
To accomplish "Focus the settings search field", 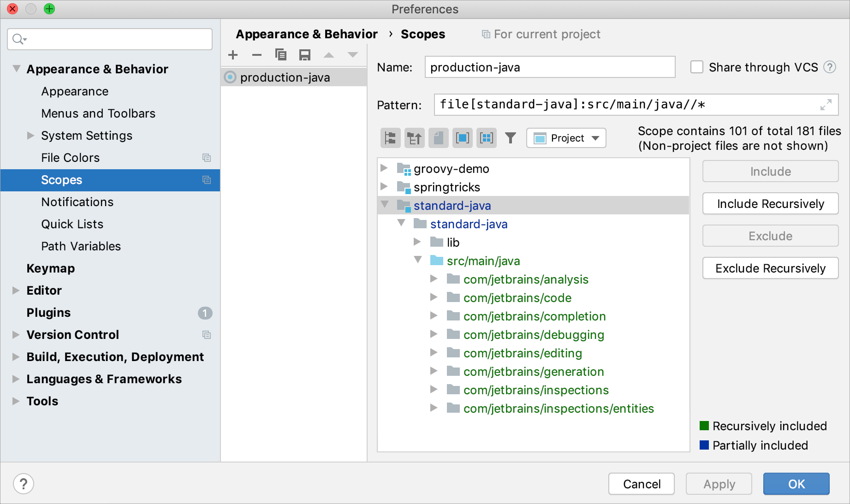I will 110,39.
